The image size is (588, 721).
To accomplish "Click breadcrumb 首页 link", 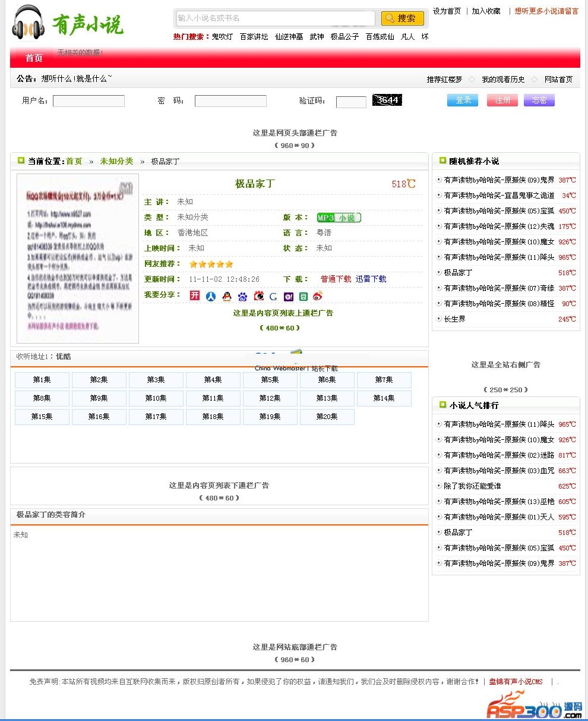I will (x=74, y=161).
